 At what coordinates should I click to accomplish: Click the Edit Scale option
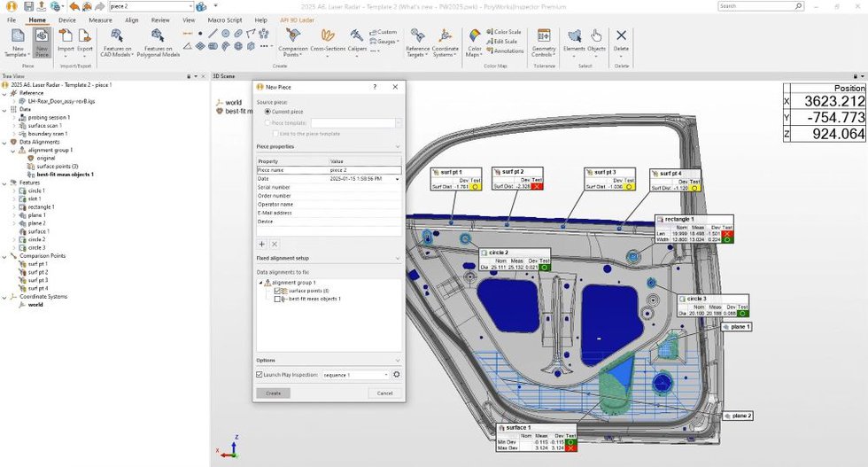click(502, 42)
